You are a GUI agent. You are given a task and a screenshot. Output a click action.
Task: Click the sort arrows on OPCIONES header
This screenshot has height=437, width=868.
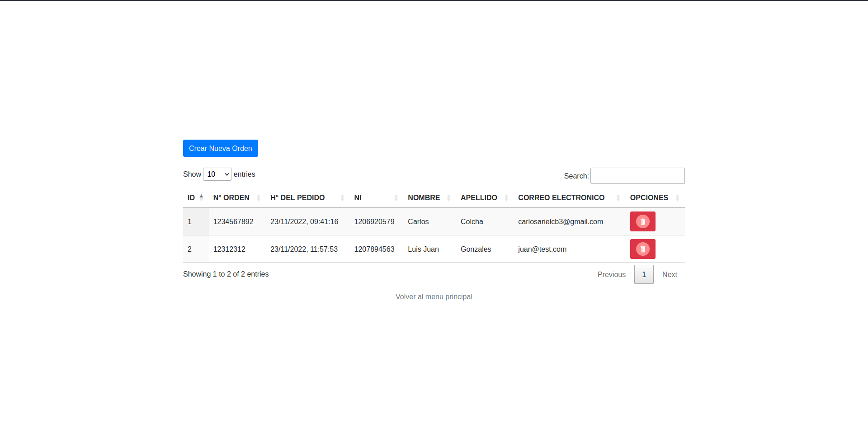click(x=677, y=197)
